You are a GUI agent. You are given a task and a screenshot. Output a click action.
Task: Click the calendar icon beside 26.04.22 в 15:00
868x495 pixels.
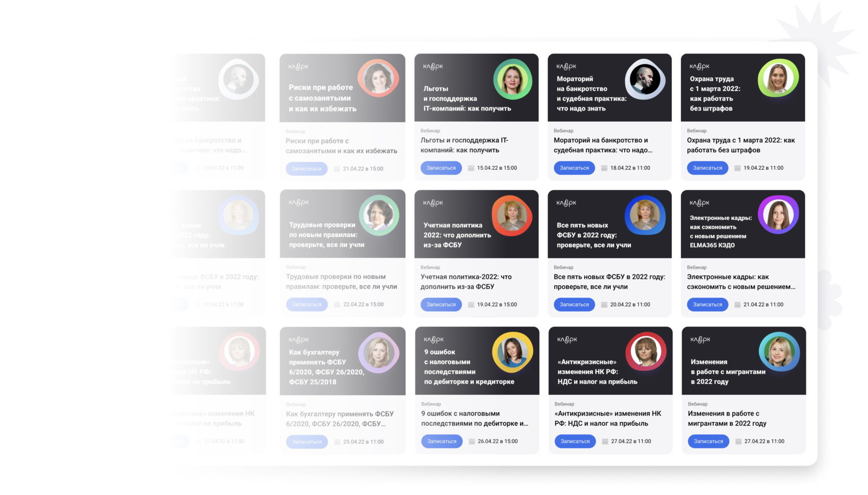tap(472, 442)
